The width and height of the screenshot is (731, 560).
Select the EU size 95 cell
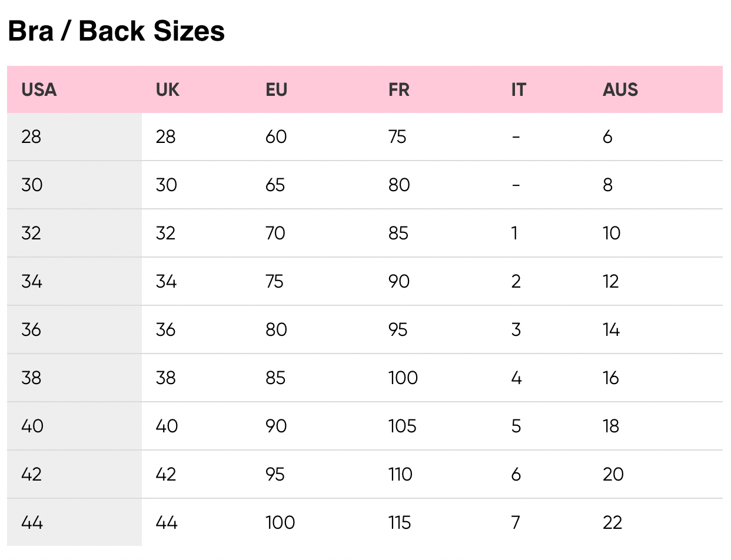pyautogui.click(x=276, y=475)
